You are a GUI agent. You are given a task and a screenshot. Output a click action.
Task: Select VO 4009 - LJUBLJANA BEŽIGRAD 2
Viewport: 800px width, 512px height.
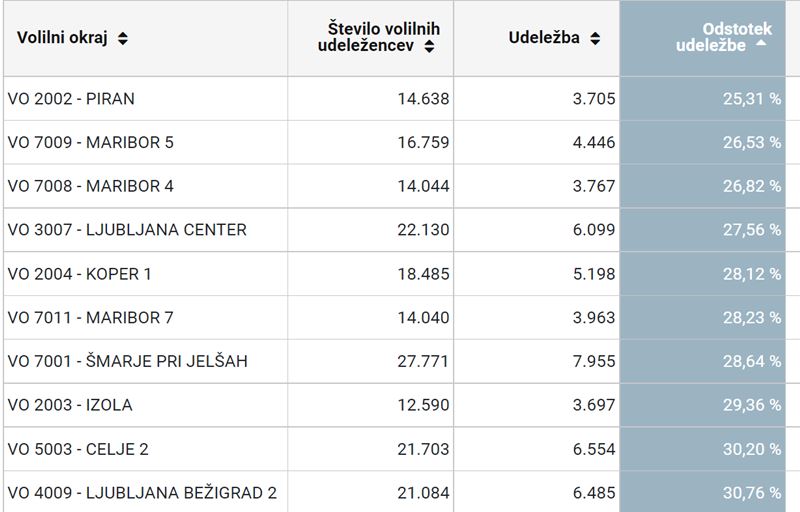pos(142,493)
